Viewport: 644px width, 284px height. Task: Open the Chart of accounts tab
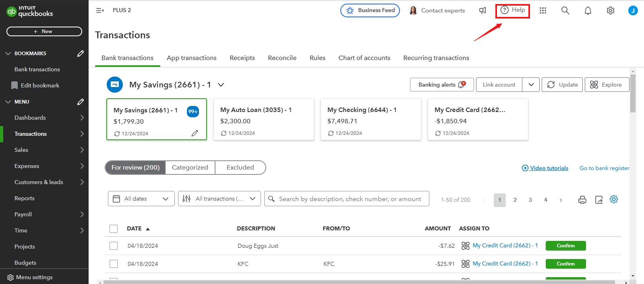(364, 58)
